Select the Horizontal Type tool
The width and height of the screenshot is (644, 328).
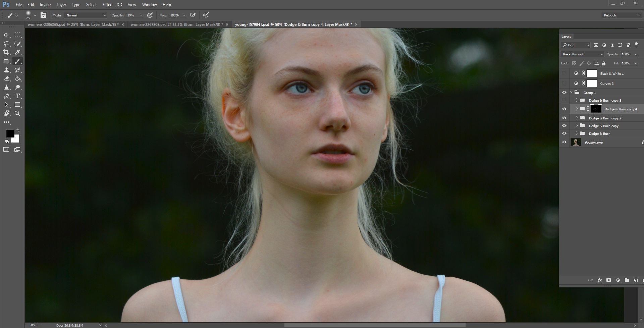[18, 96]
